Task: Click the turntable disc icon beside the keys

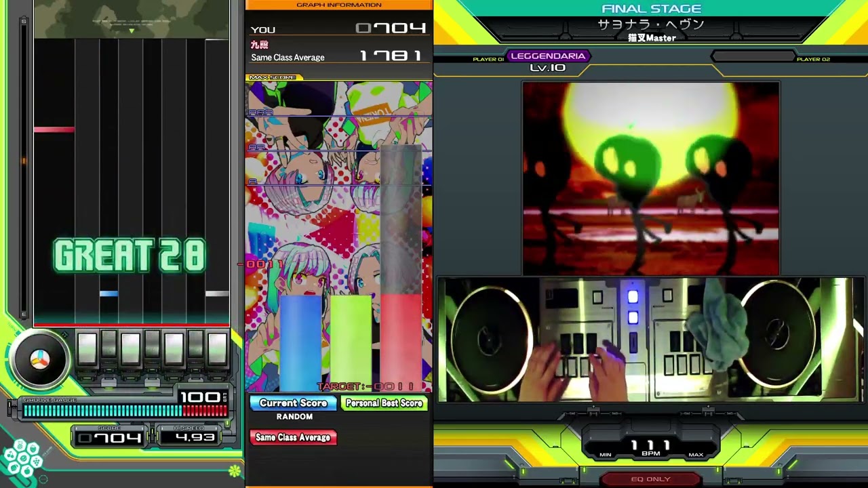Action: click(40, 360)
